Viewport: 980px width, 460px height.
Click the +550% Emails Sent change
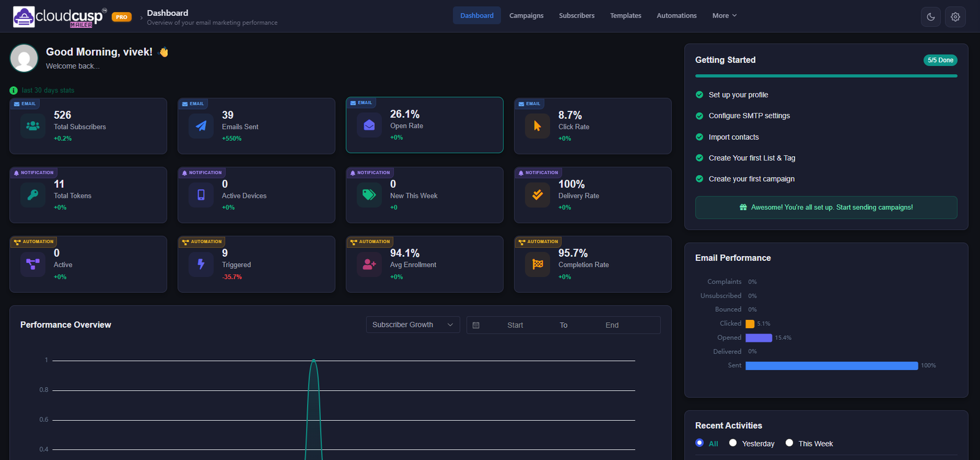click(x=232, y=139)
